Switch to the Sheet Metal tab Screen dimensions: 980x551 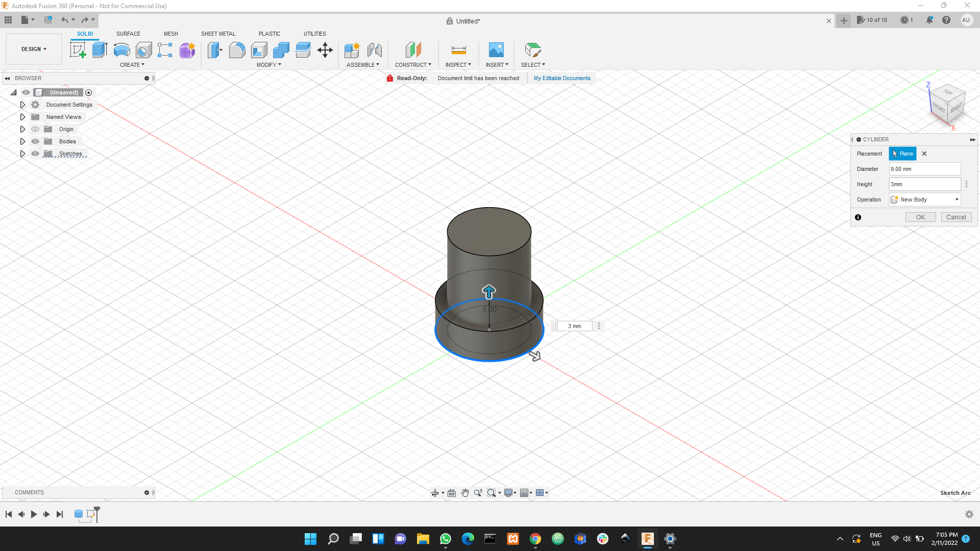(x=218, y=34)
